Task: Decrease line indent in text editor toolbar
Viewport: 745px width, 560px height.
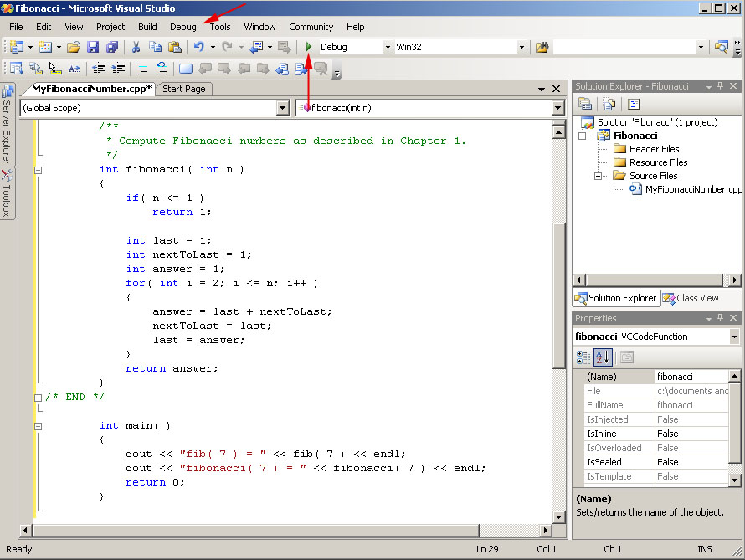Action: click(x=99, y=69)
